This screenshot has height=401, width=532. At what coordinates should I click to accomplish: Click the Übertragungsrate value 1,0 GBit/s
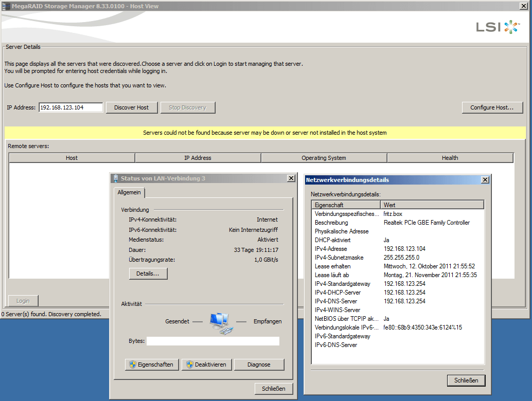pyautogui.click(x=267, y=260)
